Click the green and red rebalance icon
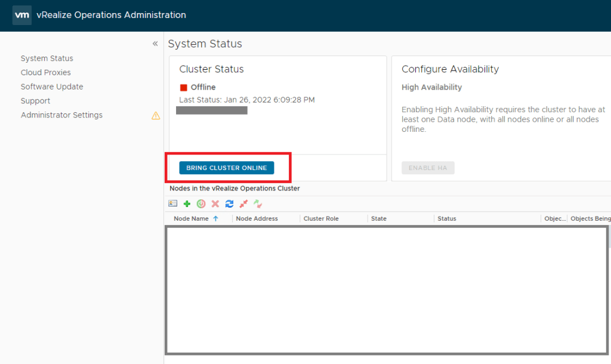Screen dimensions: 611x364 click(258, 203)
